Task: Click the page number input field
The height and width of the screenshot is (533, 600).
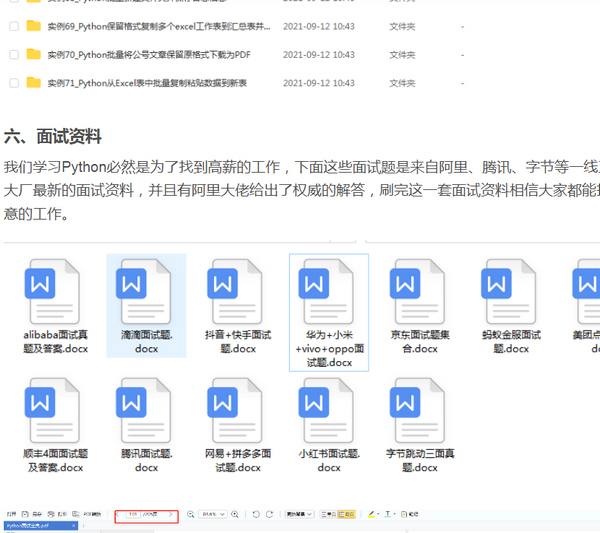Action: coord(132,514)
